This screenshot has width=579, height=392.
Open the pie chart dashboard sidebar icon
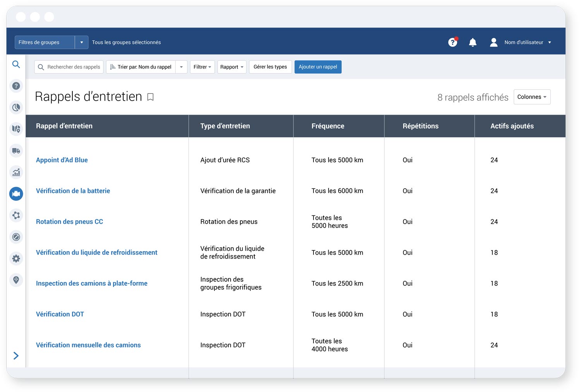click(16, 108)
